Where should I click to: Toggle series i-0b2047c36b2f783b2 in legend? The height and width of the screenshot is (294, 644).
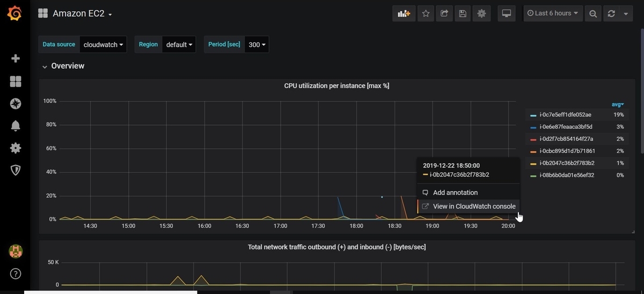(567, 163)
